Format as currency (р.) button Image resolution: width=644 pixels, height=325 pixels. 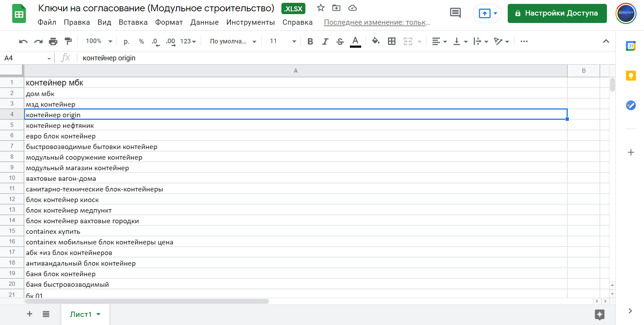[126, 41]
